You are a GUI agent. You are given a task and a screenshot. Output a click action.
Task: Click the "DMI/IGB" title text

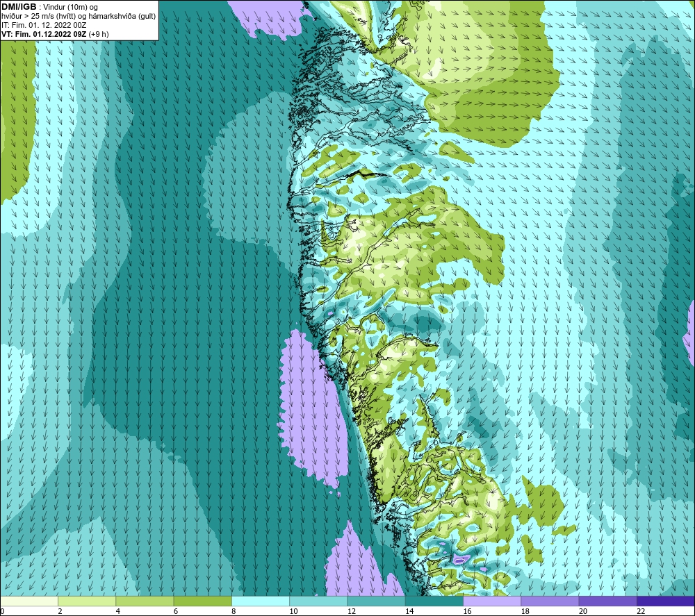pos(19,7)
